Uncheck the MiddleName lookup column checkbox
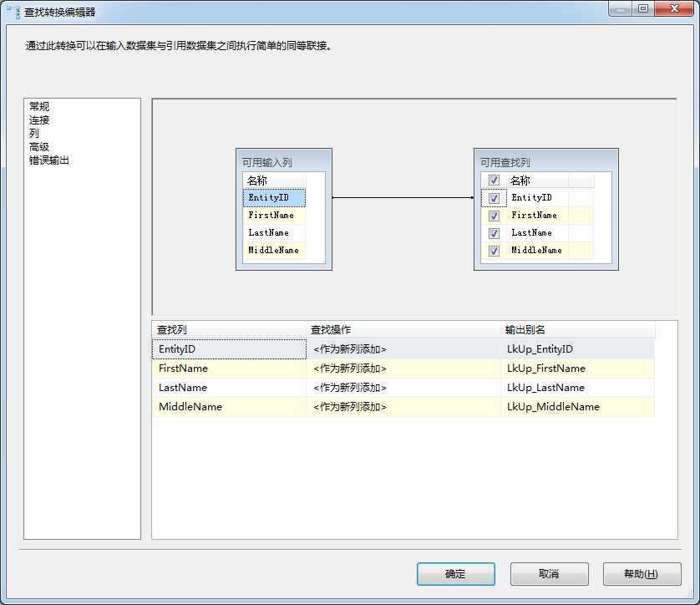Viewport: 700px width, 605px height. point(494,251)
